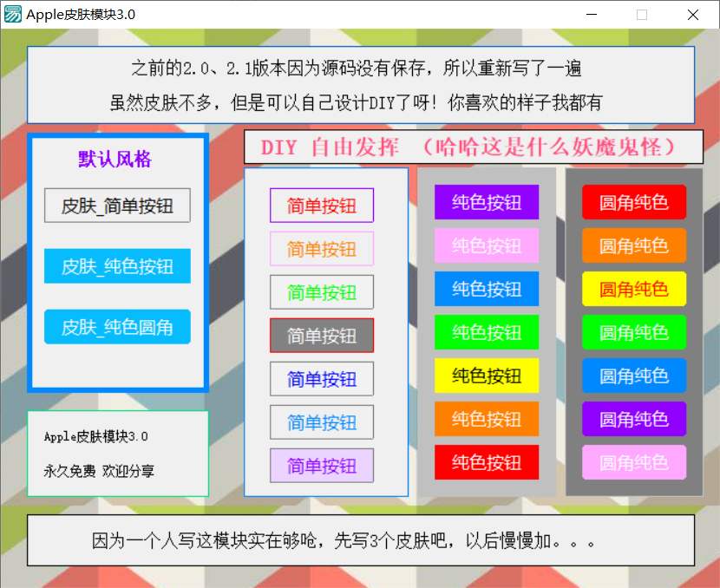Click the DIY 自由发挥 red header label
720x588 pixels.
click(474, 147)
